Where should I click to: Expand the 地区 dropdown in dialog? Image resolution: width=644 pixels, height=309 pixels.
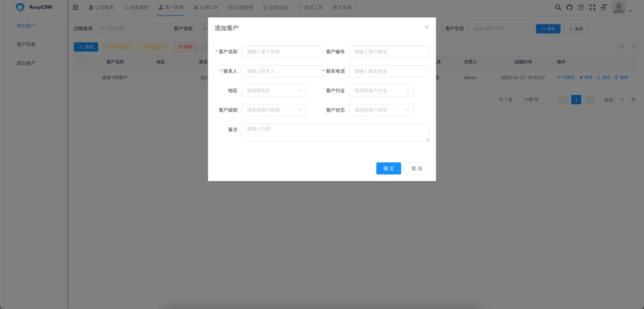pyautogui.click(x=274, y=91)
